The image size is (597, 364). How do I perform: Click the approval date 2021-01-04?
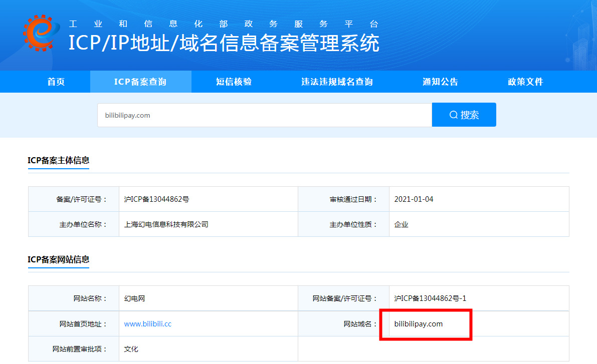(x=414, y=199)
